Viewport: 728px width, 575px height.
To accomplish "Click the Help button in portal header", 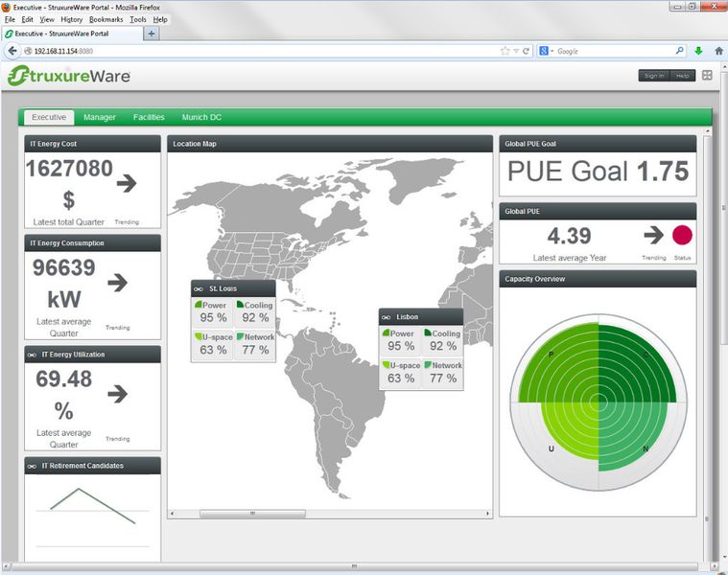I will [x=682, y=76].
